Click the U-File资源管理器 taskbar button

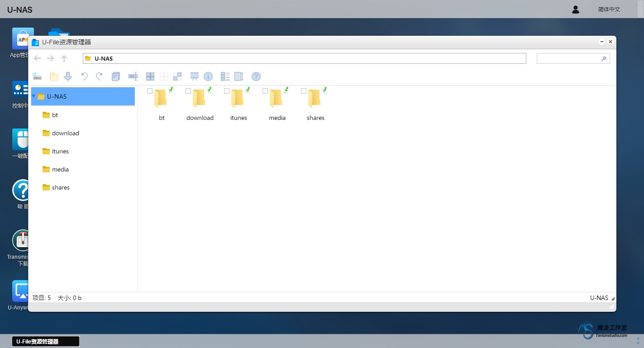click(45, 342)
